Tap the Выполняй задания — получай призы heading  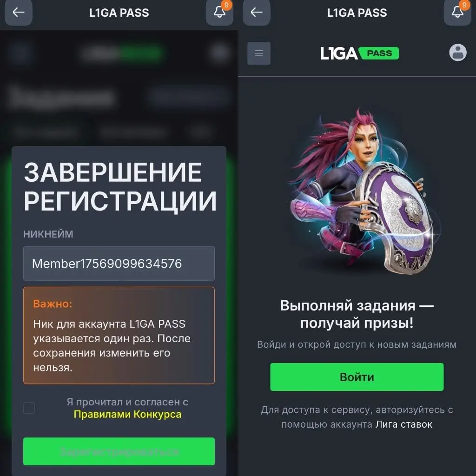(x=357, y=314)
